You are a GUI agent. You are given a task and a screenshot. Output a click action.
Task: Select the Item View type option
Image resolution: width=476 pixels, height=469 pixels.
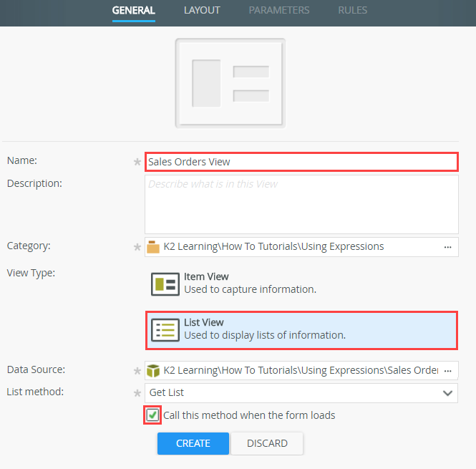coord(301,284)
